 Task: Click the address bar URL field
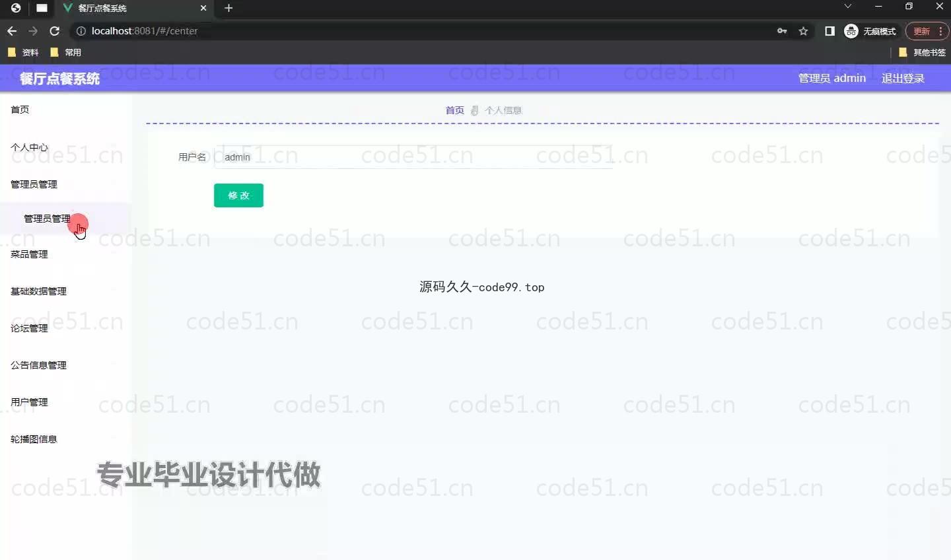423,31
